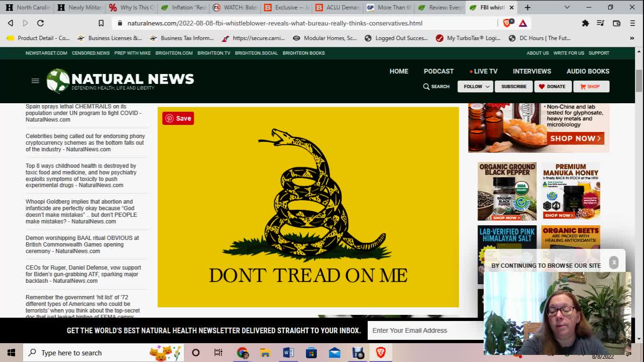Viewport: 644px width, 362px height.
Task: Click the Windows taskbar search box
Action: (103, 353)
